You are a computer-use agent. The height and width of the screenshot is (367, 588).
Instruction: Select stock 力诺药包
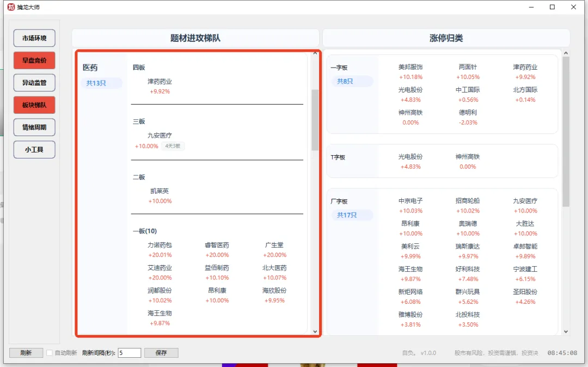pyautogui.click(x=160, y=245)
